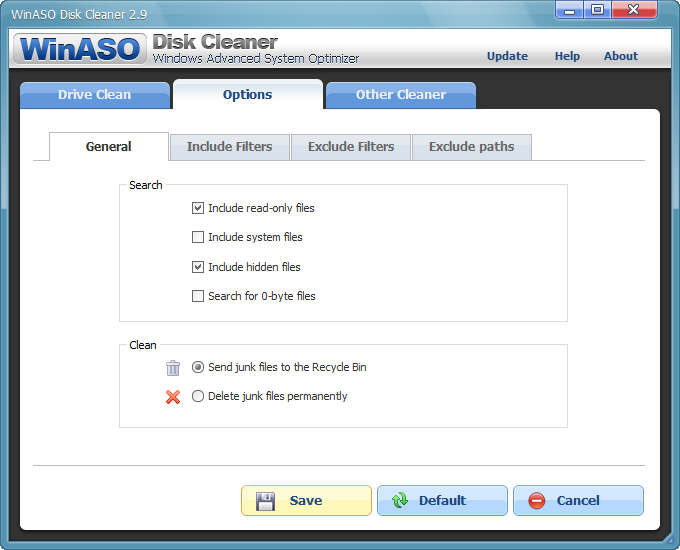Click the Search group label

(146, 185)
